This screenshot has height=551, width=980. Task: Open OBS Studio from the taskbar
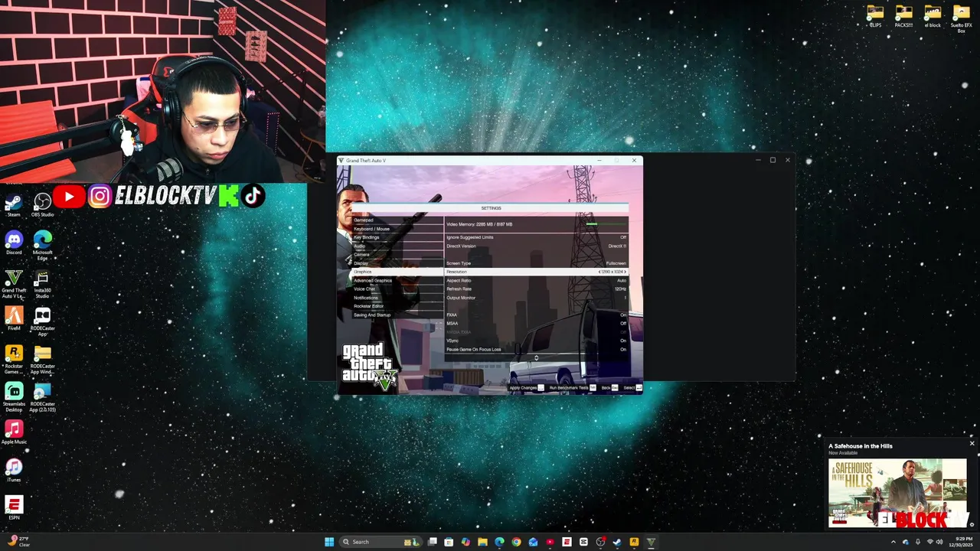pos(600,542)
